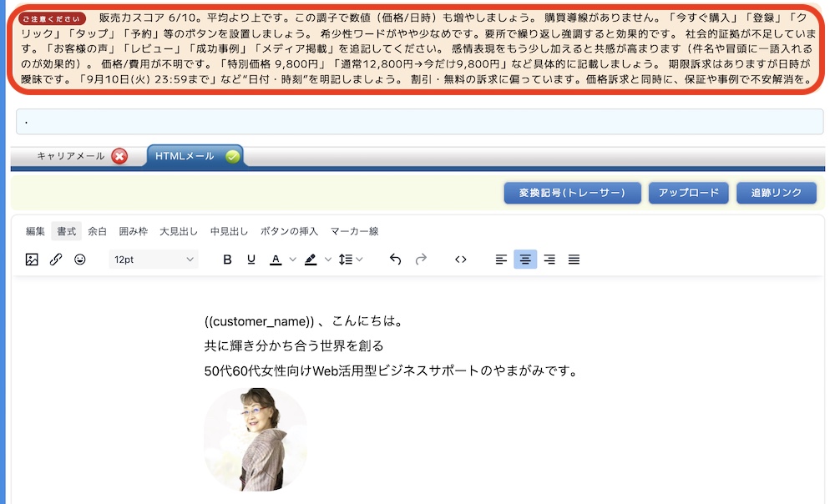Image resolution: width=835 pixels, height=504 pixels.
Task: Open the 書式 menu
Action: coord(66,231)
